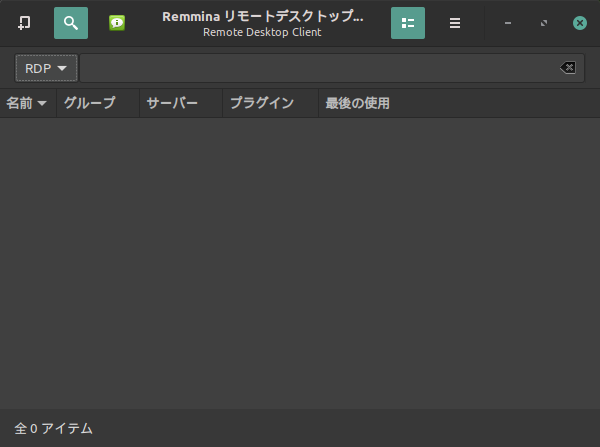600x447 pixels.
Task: Sort by 名前 column header
Action: (28, 103)
